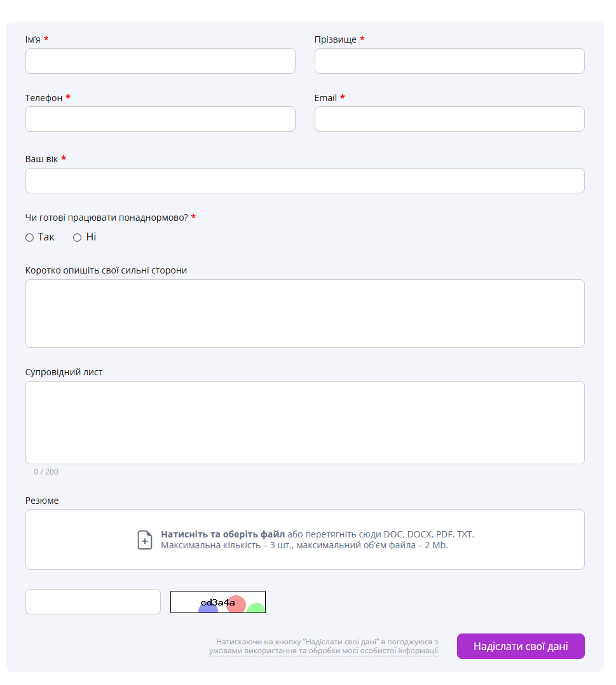Viewport: 616px width, 685px height.
Task: Click the Резюме file drop zone
Action: pos(305,540)
